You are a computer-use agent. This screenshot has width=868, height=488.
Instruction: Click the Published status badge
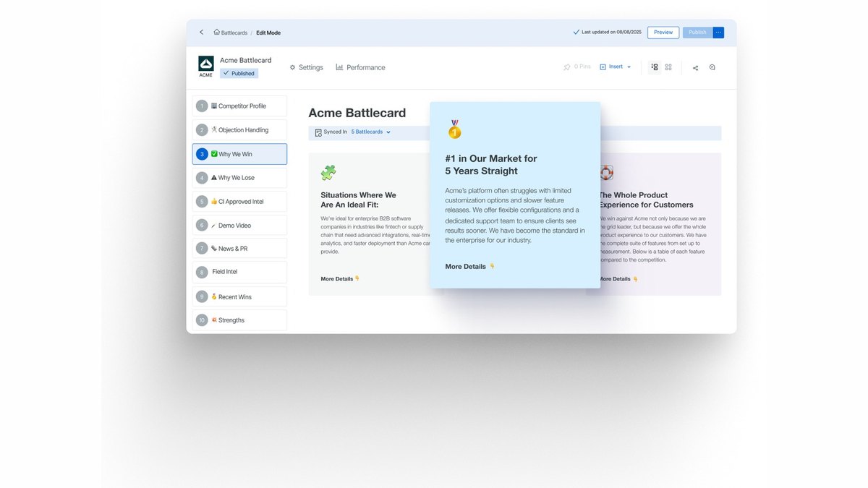pyautogui.click(x=239, y=73)
